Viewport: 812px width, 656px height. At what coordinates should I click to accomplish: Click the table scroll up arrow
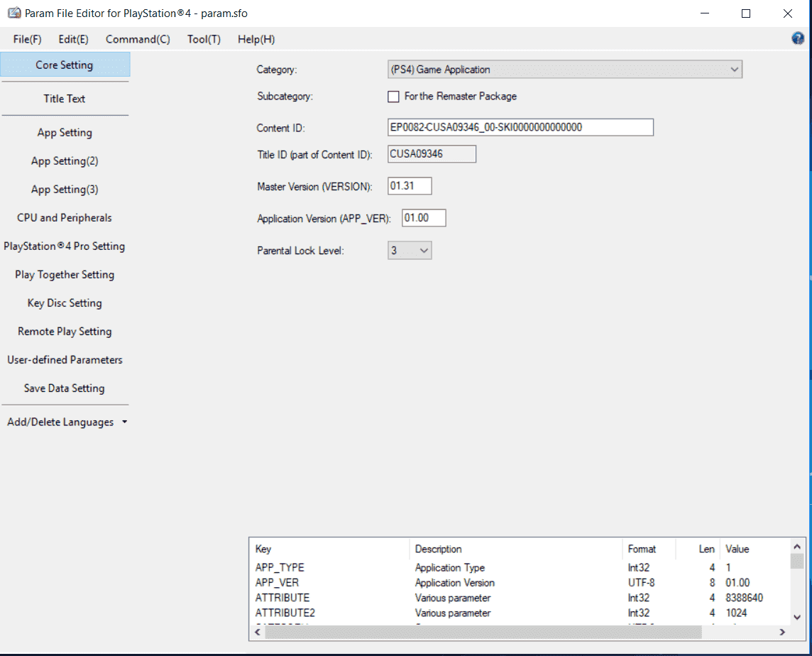pos(797,547)
